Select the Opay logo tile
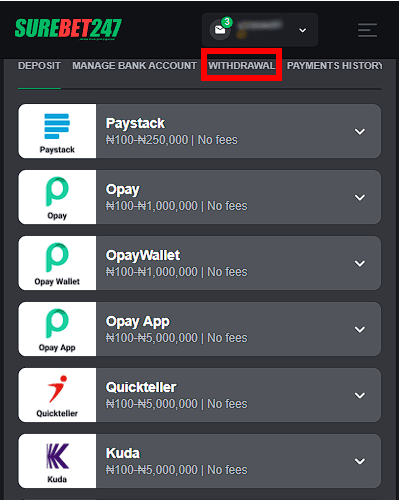This screenshot has height=500, width=399. click(57, 197)
